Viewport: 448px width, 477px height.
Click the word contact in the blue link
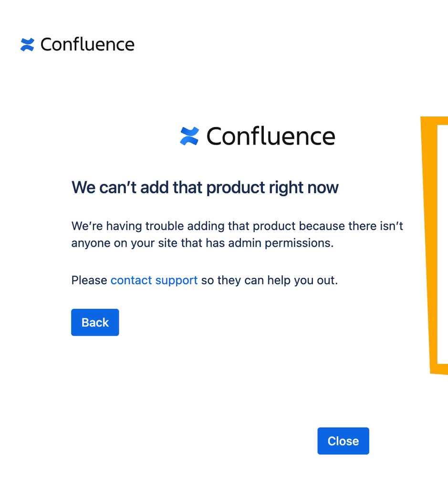pyautogui.click(x=131, y=280)
